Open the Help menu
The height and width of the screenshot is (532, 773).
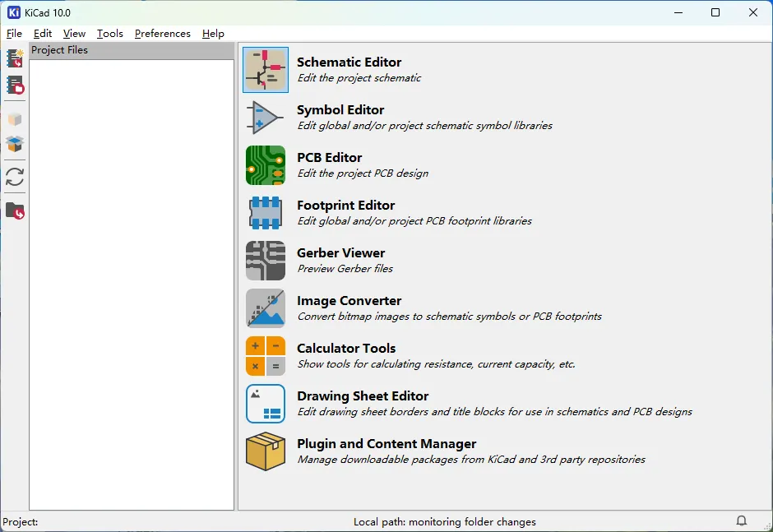[x=213, y=34]
